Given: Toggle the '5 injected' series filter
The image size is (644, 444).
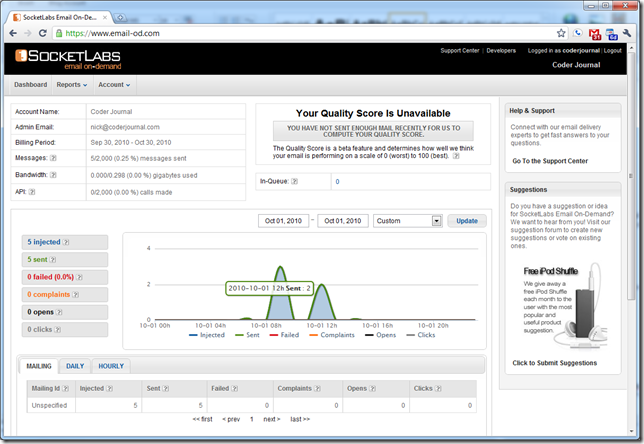Looking at the screenshot, I should (x=64, y=242).
